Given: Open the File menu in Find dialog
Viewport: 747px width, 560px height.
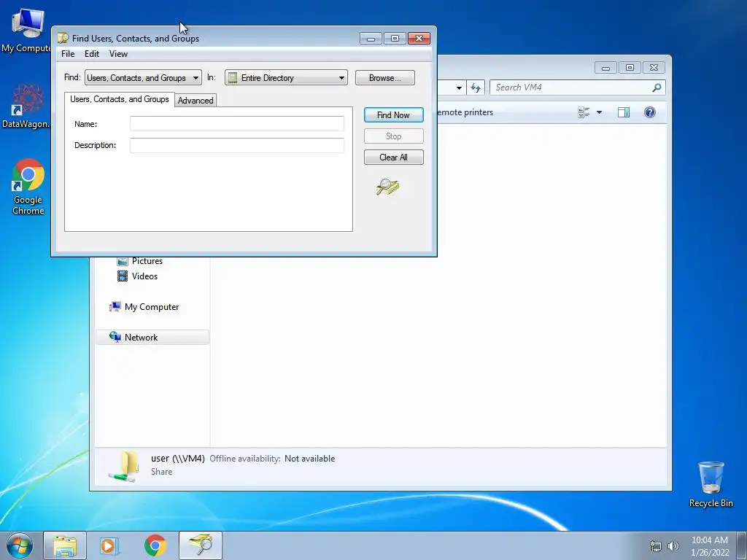Looking at the screenshot, I should 68,54.
